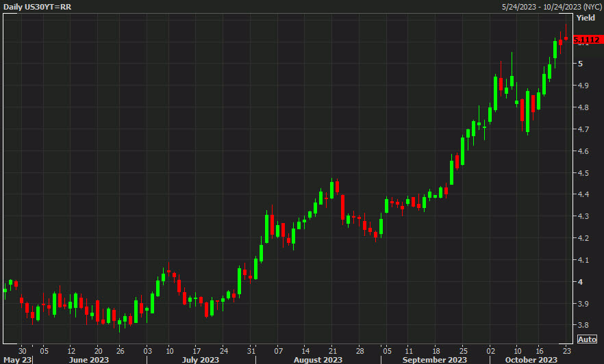Click the June 2023 month label
Screen dimensions: 604x364
click(x=89, y=360)
